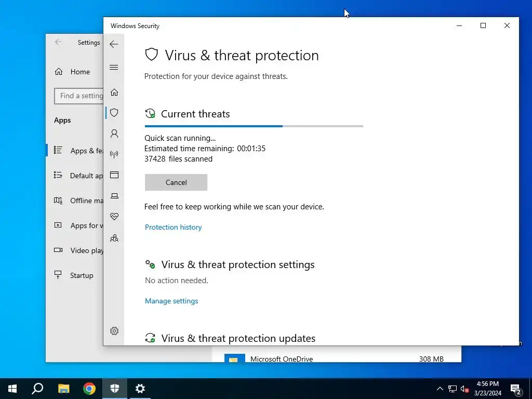Cancel the running quick scan
532x399 pixels.
176,182
